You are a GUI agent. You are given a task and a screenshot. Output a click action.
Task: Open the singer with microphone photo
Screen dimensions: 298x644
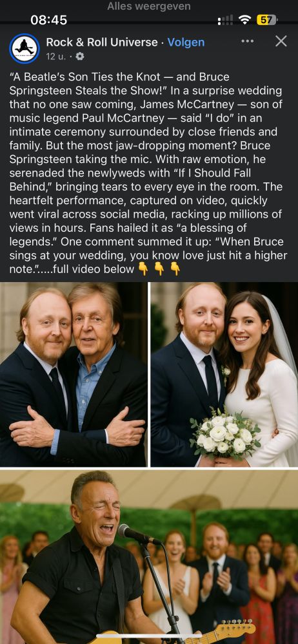pos(149,556)
